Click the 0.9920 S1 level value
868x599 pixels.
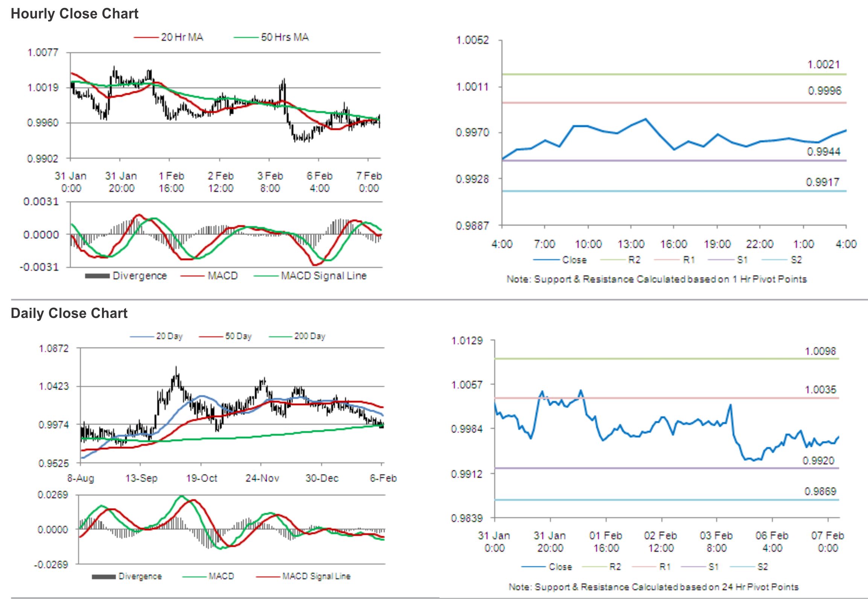coord(818,461)
